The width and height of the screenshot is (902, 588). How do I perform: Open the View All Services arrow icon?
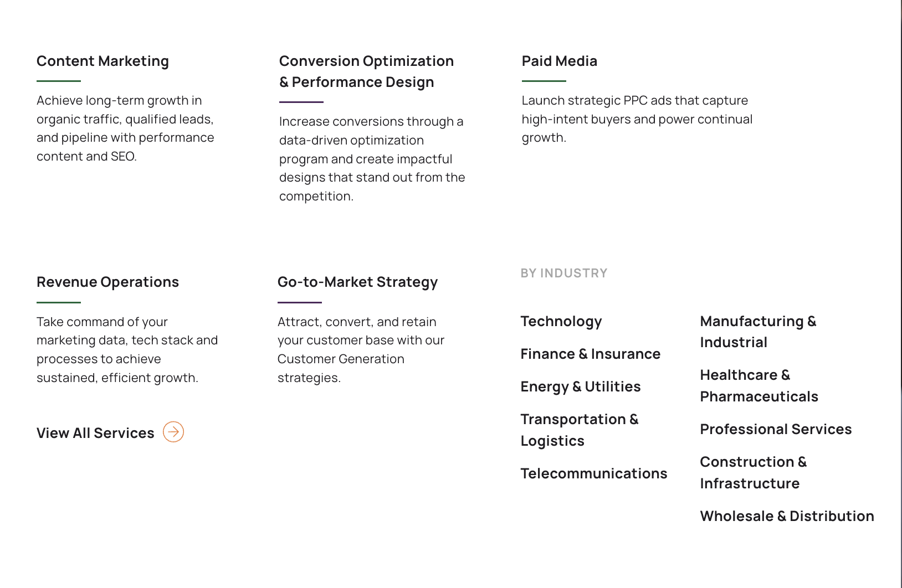pos(174,432)
